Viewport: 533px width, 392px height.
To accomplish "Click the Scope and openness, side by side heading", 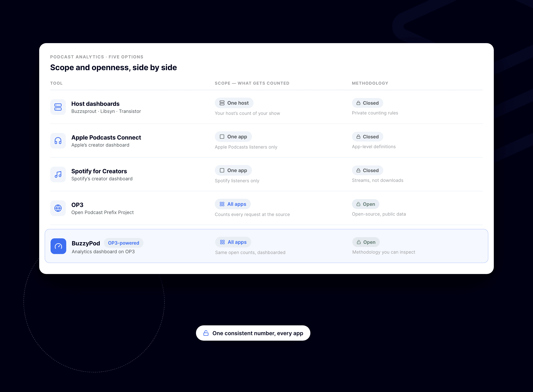I will [x=113, y=67].
